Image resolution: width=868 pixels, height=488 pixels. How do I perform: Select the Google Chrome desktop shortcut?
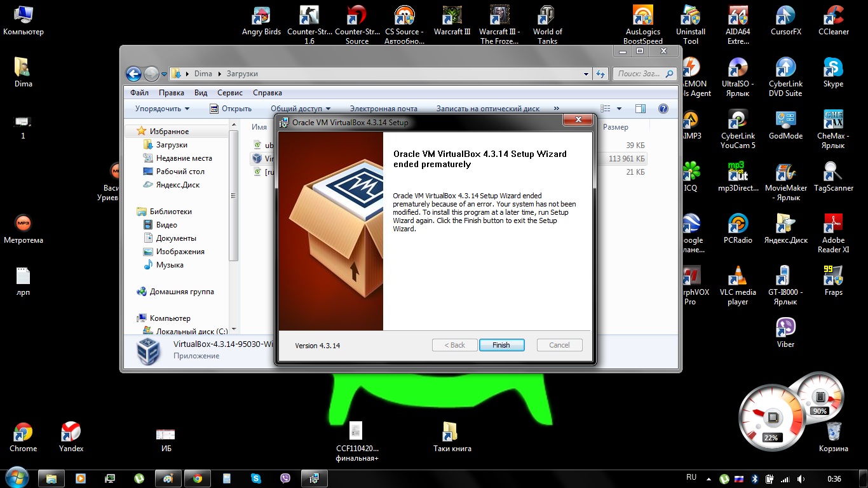point(24,438)
